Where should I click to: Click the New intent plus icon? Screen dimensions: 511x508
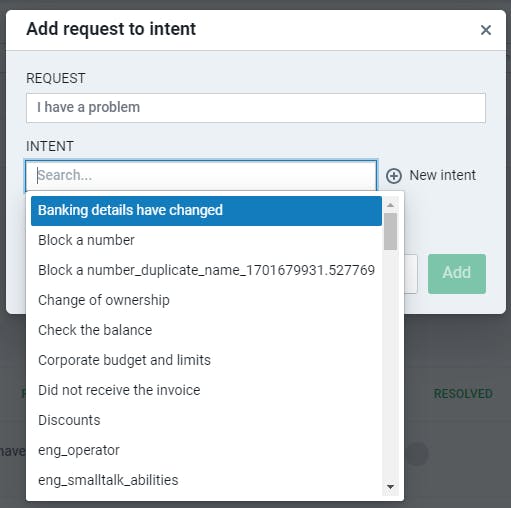click(394, 176)
